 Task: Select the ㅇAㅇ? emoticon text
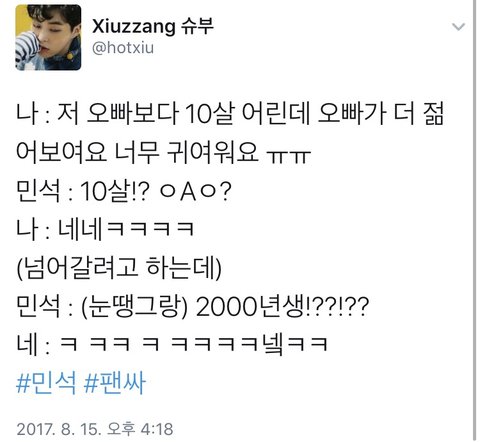point(195,192)
